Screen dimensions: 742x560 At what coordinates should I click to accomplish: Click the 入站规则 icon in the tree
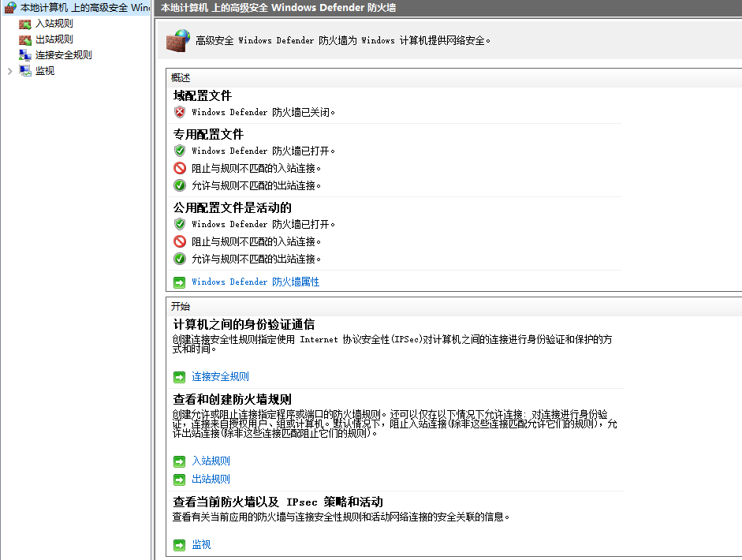point(25,24)
